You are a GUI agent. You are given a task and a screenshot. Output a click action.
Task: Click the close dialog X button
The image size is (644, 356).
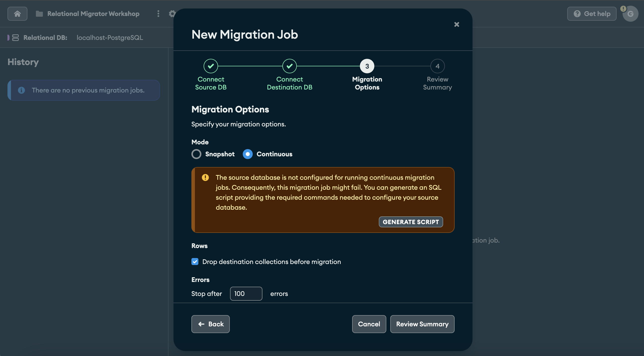point(457,24)
